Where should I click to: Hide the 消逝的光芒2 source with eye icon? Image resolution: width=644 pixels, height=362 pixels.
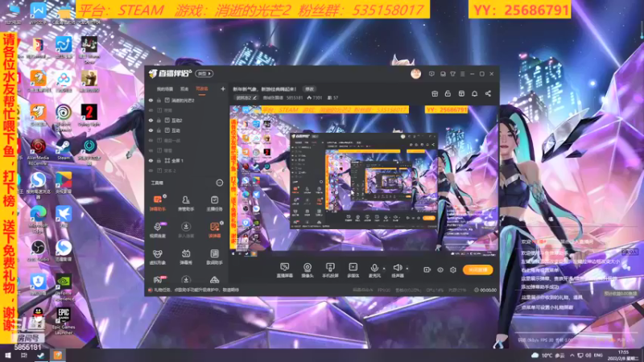coord(151,100)
